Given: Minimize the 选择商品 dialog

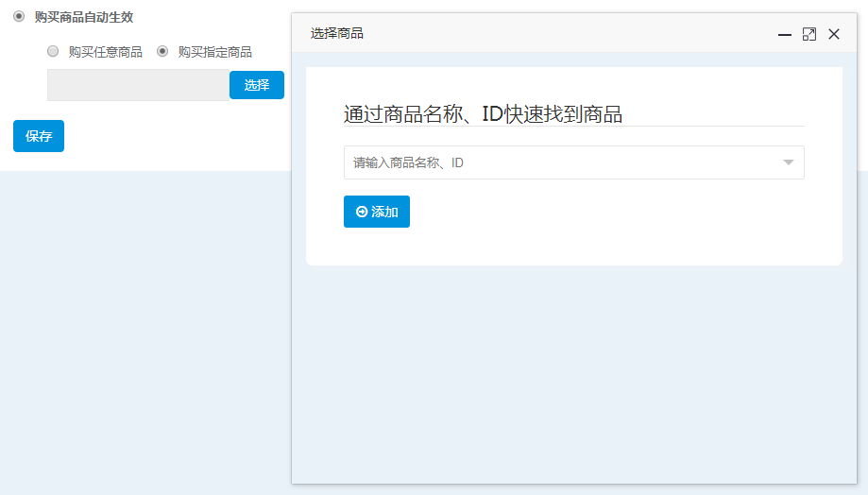Looking at the screenshot, I should coord(784,34).
